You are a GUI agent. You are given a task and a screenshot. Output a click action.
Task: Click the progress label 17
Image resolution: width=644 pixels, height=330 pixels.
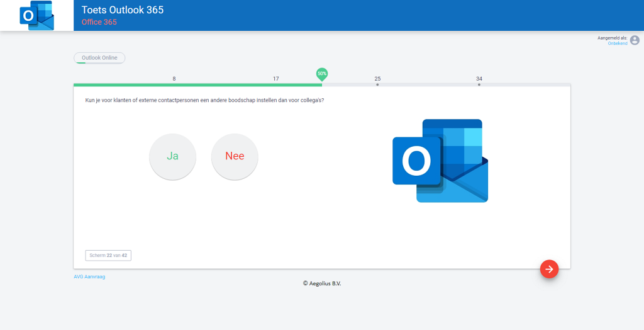pos(276,79)
